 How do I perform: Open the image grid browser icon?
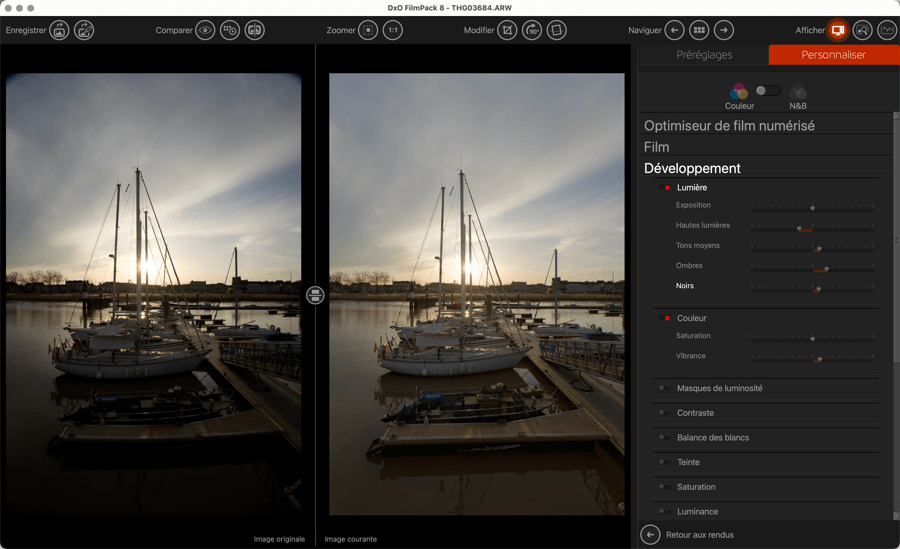pos(699,30)
